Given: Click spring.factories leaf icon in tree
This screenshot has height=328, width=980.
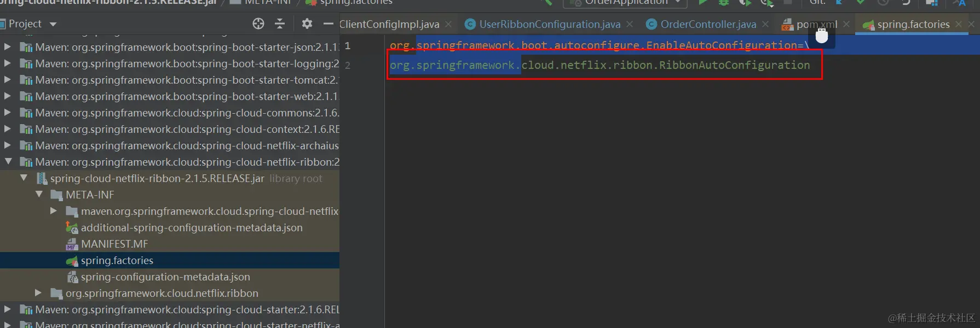Looking at the screenshot, I should point(72,261).
